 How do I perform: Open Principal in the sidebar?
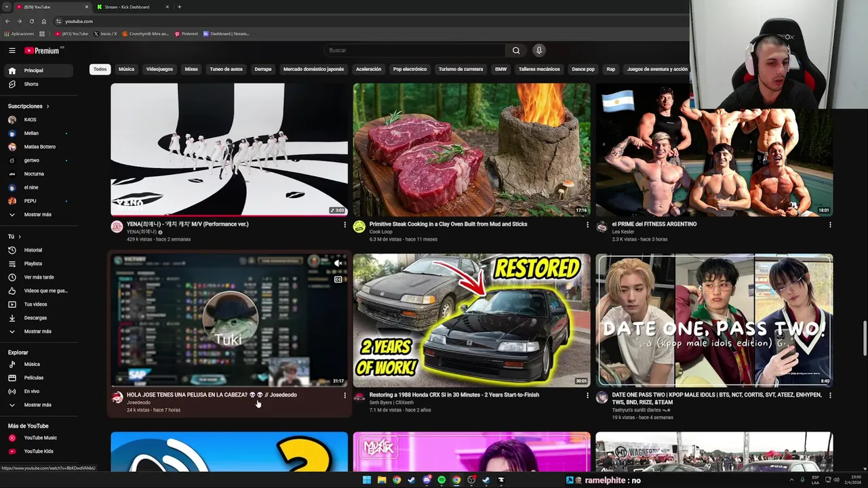[x=38, y=70]
